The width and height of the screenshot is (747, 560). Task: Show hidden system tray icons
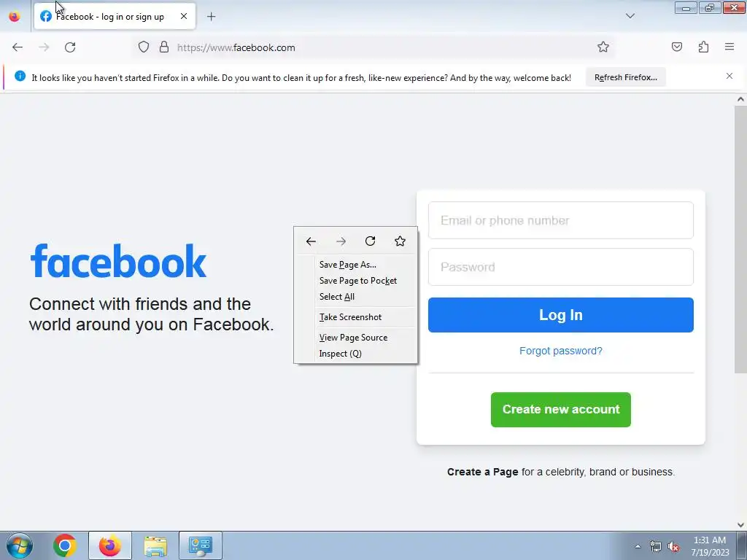coord(638,547)
